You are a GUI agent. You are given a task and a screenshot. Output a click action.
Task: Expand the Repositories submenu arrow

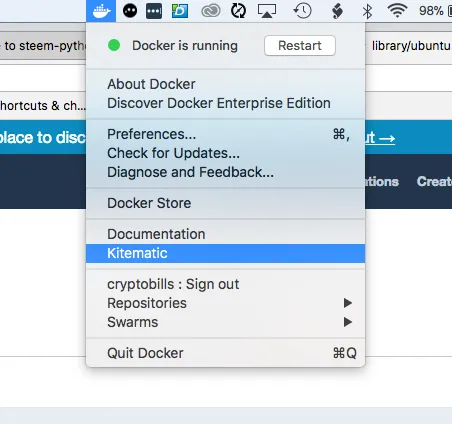[348, 303]
